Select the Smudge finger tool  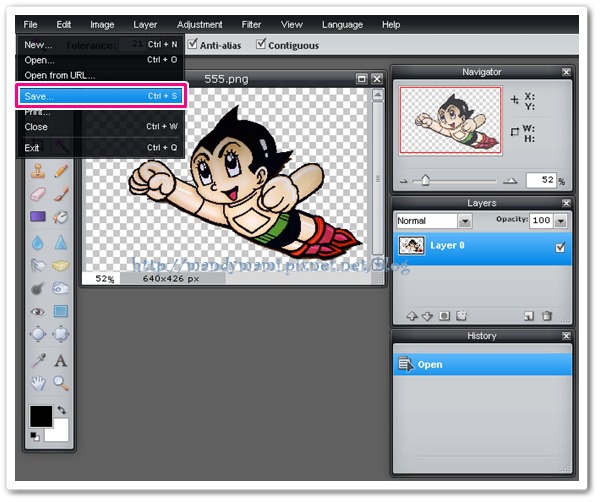[38, 265]
